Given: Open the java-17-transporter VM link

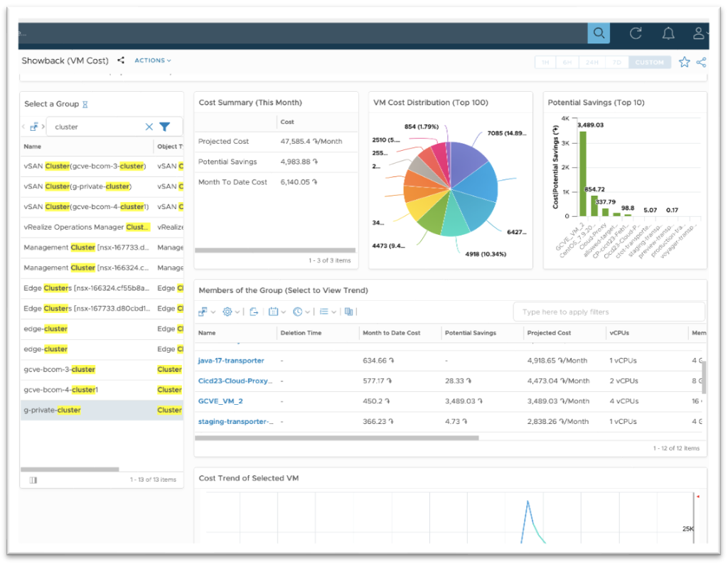Looking at the screenshot, I should [x=231, y=361].
